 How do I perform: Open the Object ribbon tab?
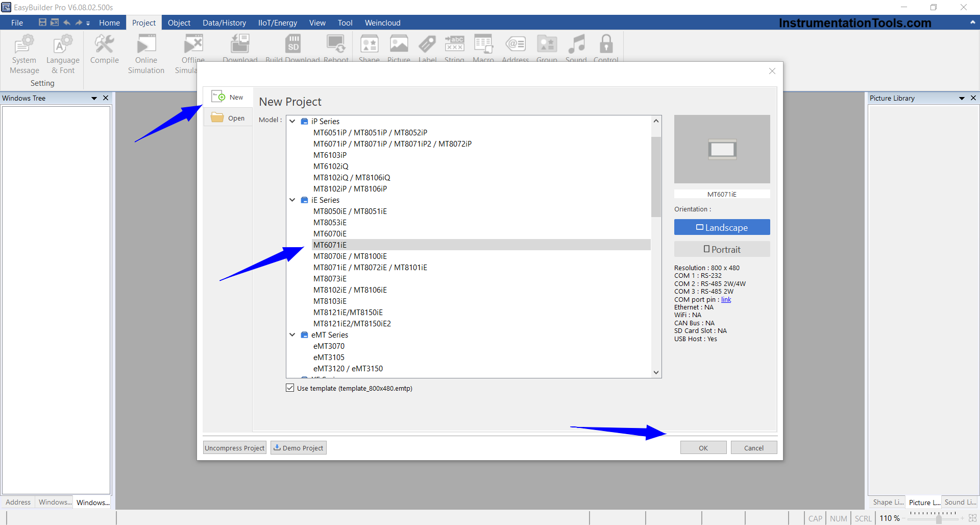pos(179,23)
